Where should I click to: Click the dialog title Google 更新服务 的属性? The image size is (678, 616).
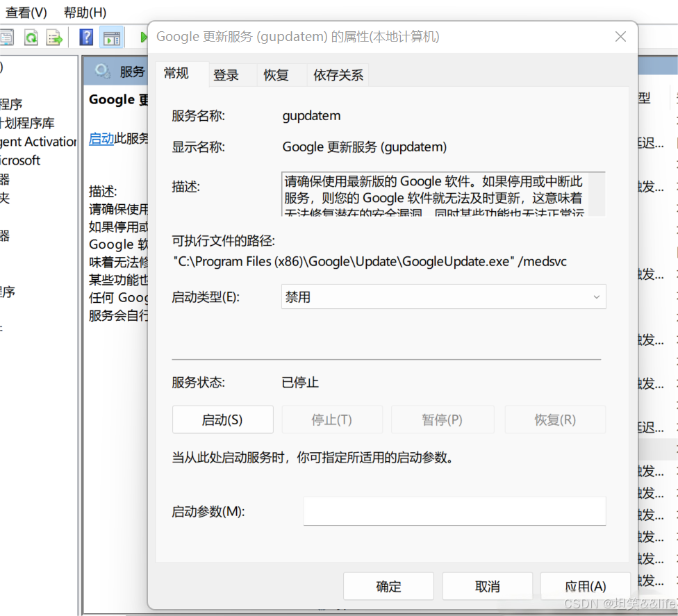297,37
